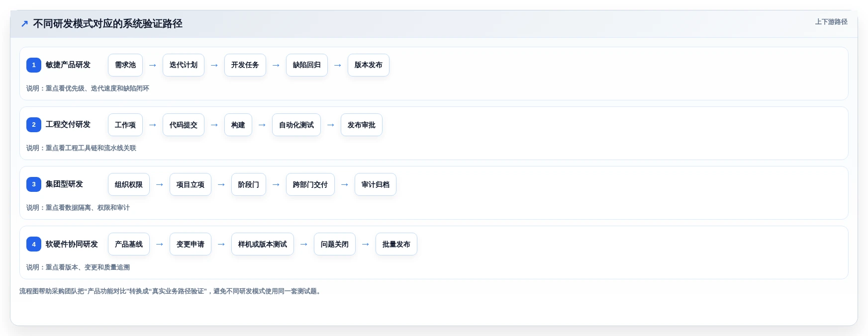Click the arrow between 组织权限 and 项目立项
This screenshot has width=868, height=336.
click(160, 184)
